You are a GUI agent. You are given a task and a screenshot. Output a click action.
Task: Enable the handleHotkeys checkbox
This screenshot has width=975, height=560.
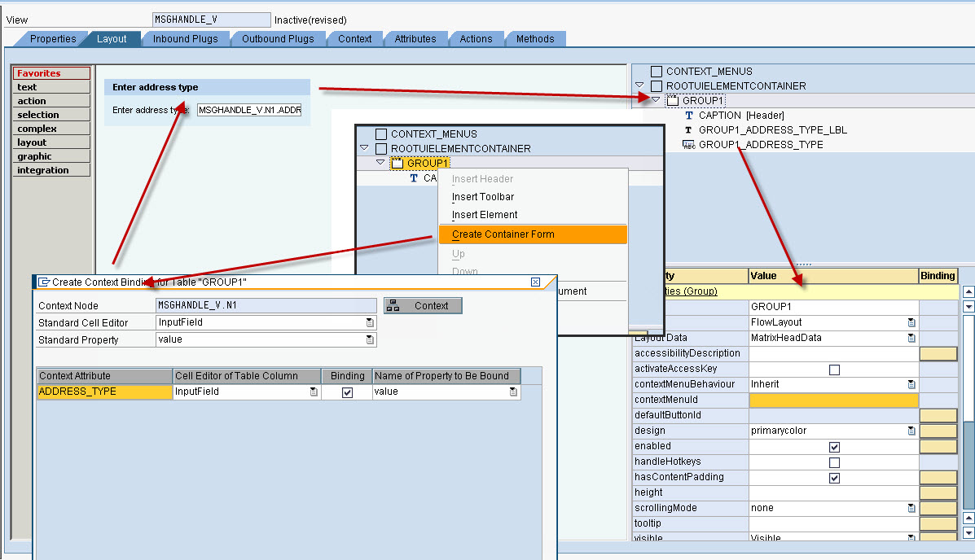coord(833,462)
